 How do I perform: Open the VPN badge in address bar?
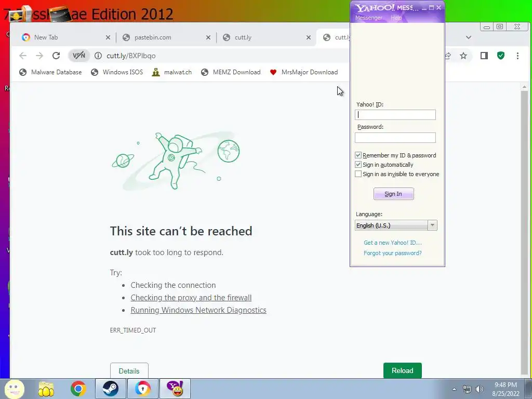tap(79, 56)
